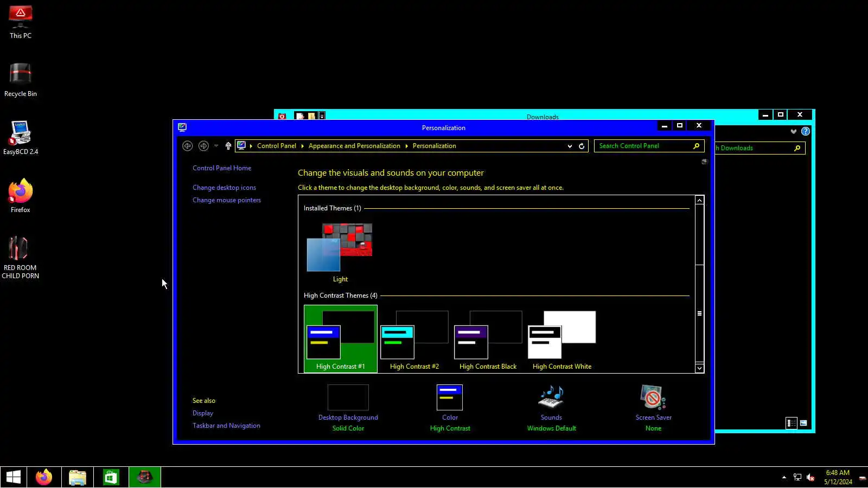Click the network icon in system tray

pyautogui.click(x=797, y=477)
